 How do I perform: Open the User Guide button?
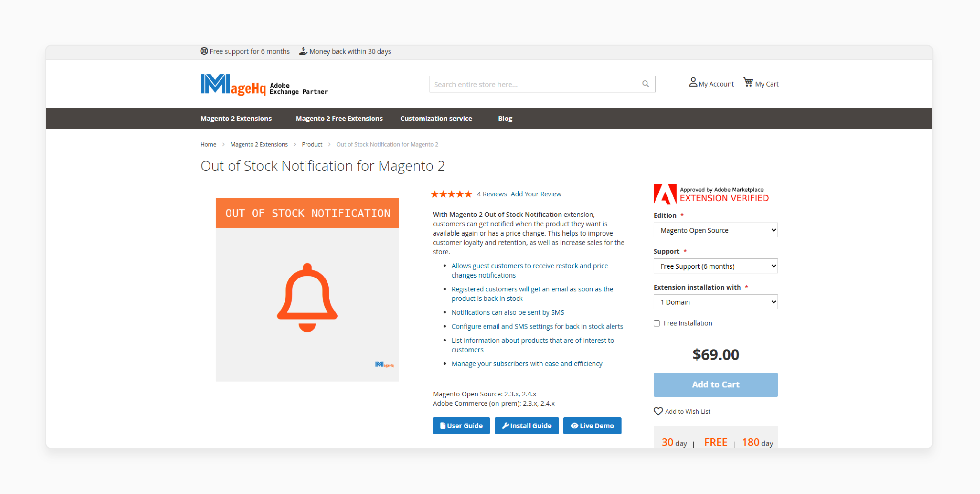point(461,425)
